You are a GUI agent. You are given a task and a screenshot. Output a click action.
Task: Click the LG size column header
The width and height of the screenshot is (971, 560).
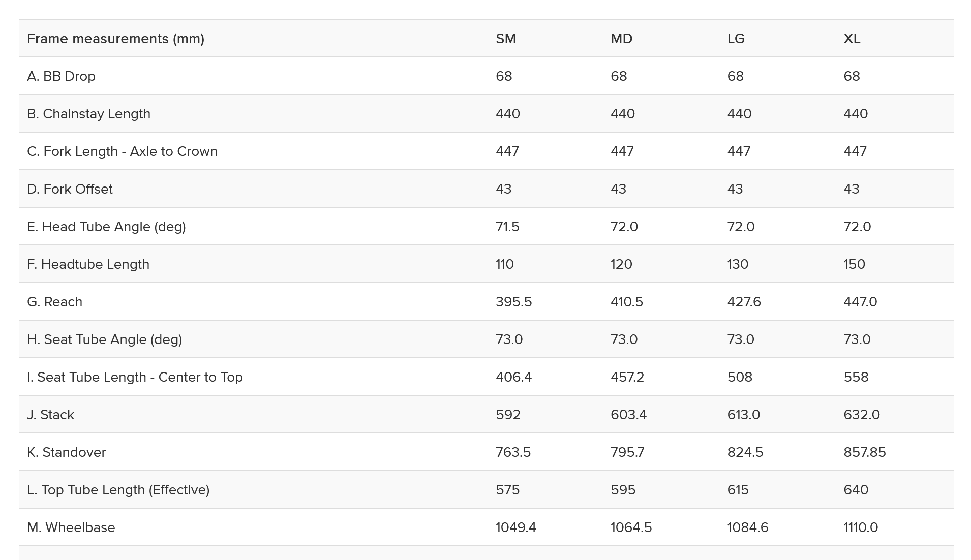(736, 39)
